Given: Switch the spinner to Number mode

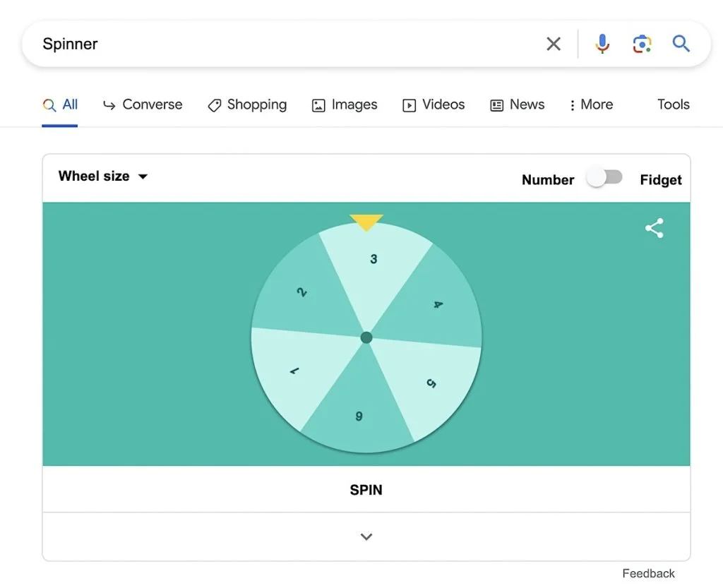Looking at the screenshot, I should (548, 179).
